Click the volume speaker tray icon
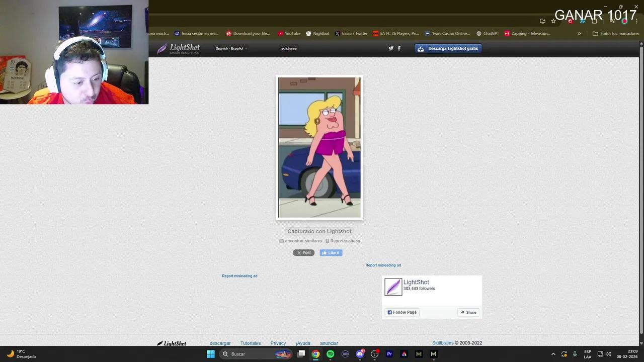 click(608, 354)
